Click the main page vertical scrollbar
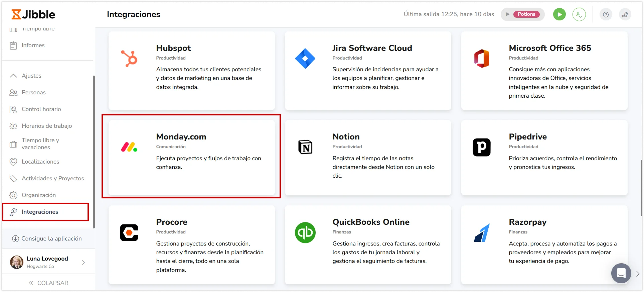 [x=642, y=188]
